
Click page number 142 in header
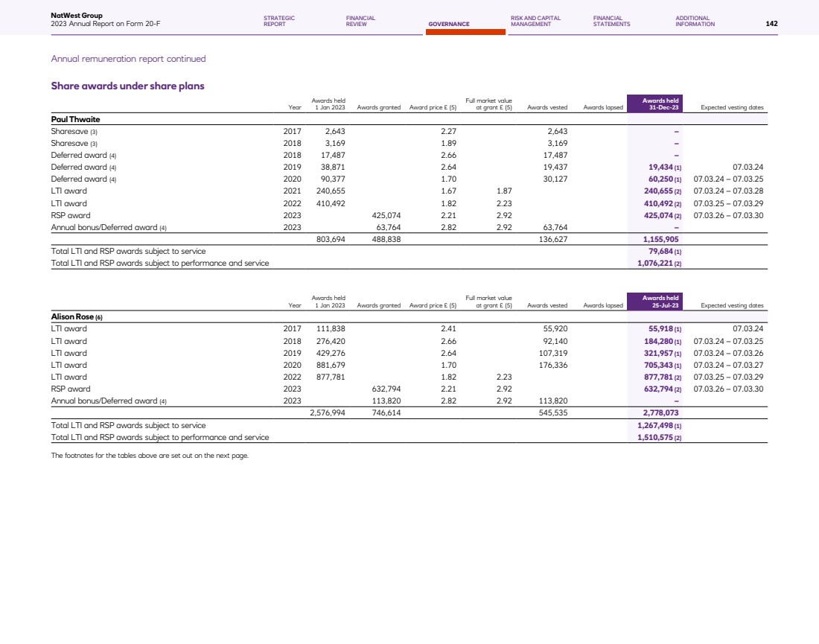[771, 24]
